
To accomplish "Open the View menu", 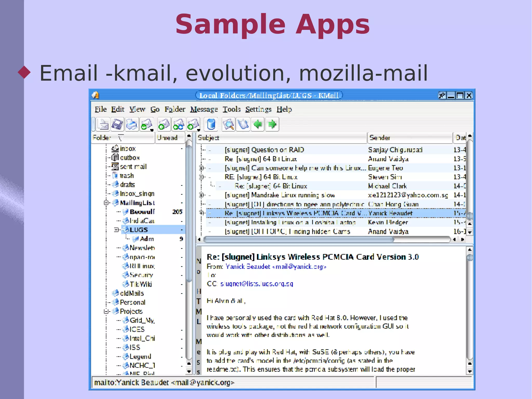I will pos(137,109).
